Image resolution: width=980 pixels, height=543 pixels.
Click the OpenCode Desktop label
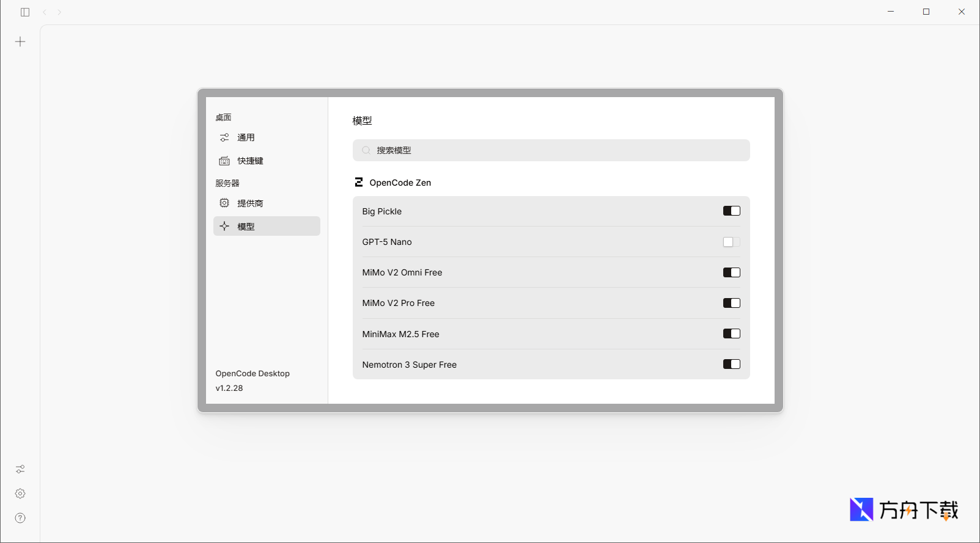(x=252, y=373)
